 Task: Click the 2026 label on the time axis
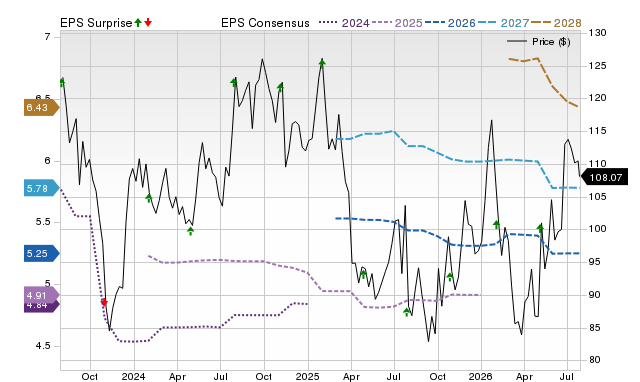click(x=481, y=376)
